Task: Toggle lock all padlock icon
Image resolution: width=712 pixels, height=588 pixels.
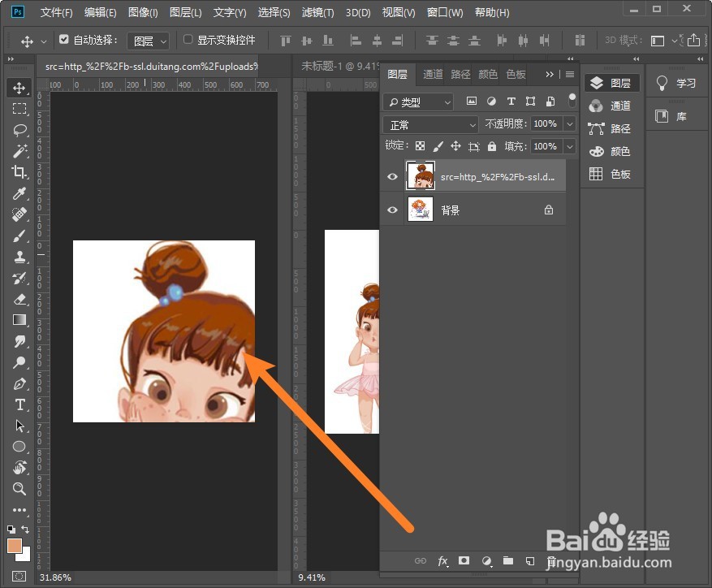Action: tap(492, 146)
